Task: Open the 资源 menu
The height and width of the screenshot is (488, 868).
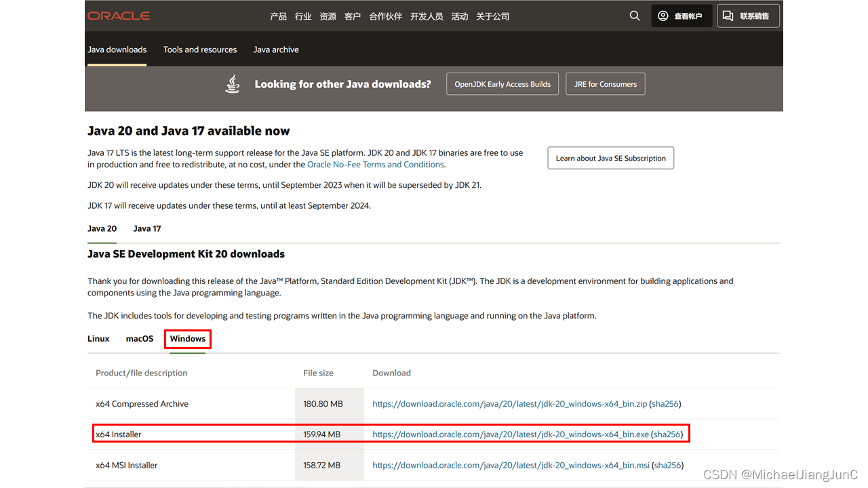Action: [328, 16]
